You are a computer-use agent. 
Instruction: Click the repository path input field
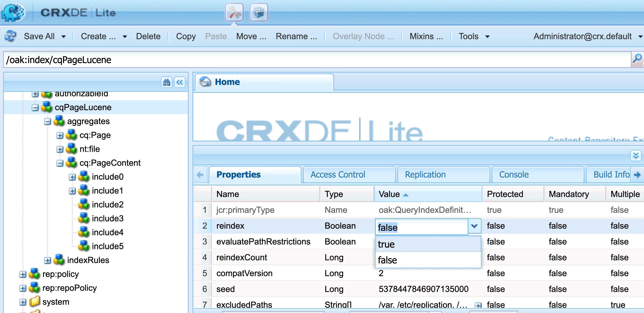pos(300,60)
